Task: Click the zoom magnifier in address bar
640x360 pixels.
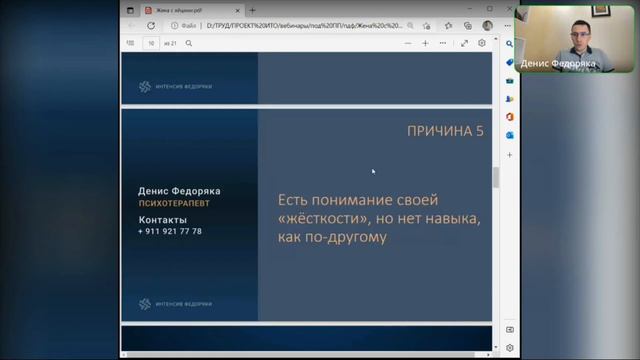Action: [410, 26]
